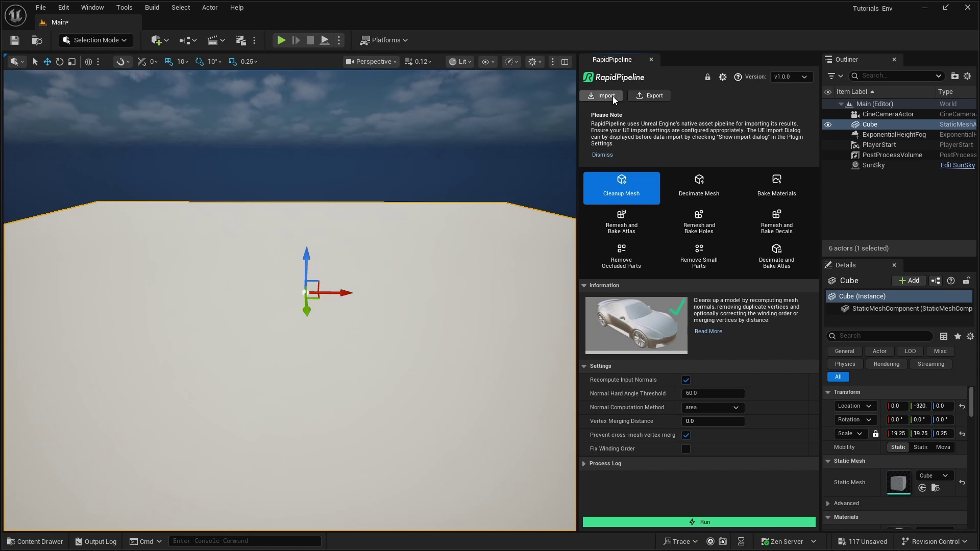Click the Enter Console Command field

tap(245, 541)
